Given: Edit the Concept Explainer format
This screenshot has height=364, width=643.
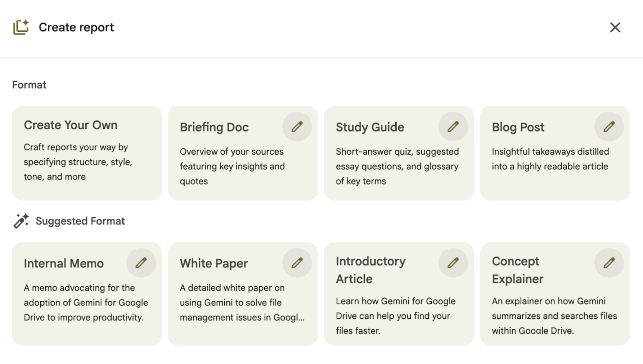Looking at the screenshot, I should click(609, 263).
